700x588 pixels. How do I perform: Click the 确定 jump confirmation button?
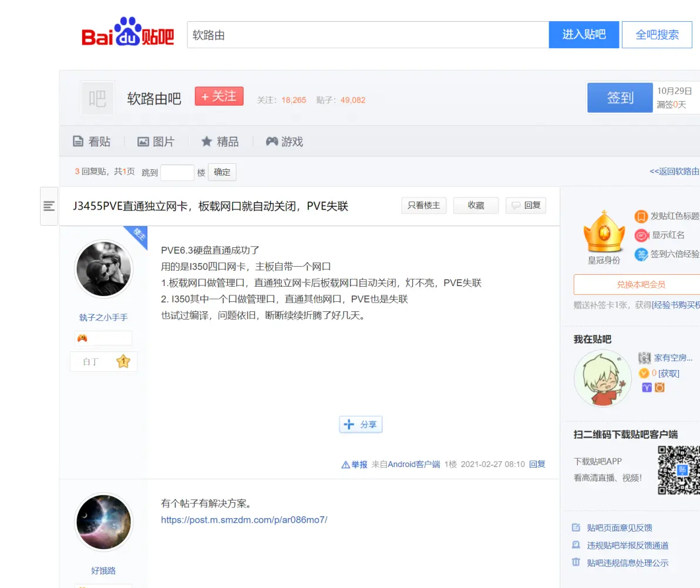click(x=221, y=172)
